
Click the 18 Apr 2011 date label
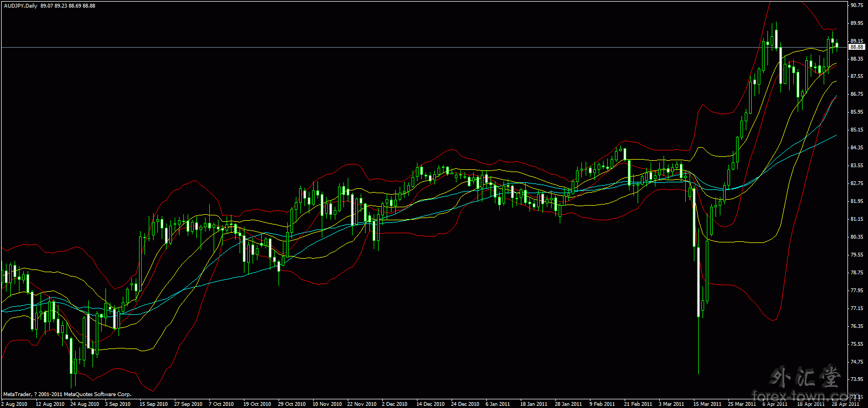click(x=811, y=404)
